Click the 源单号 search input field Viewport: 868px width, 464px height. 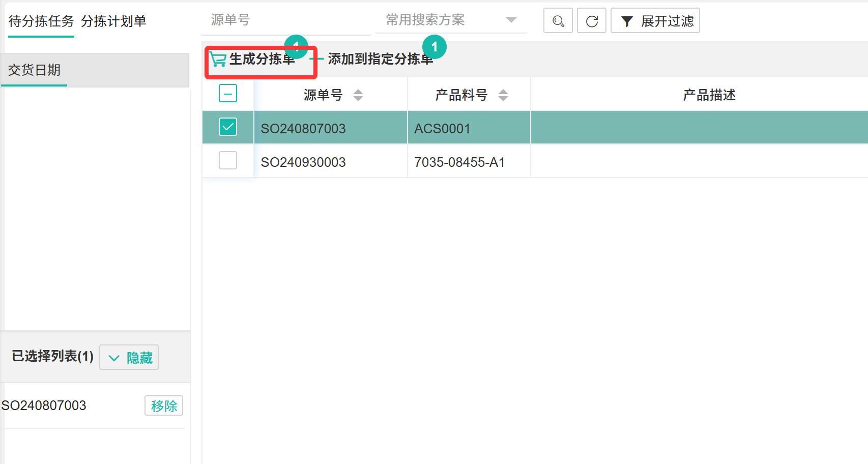tap(285, 20)
